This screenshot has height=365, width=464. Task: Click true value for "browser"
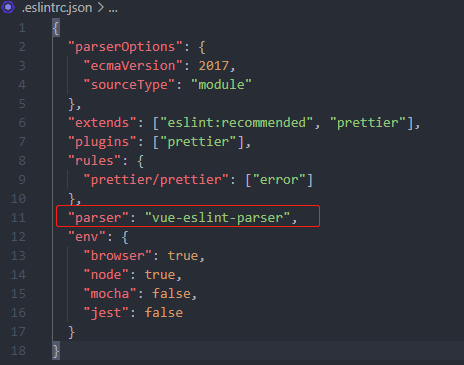click(x=183, y=256)
